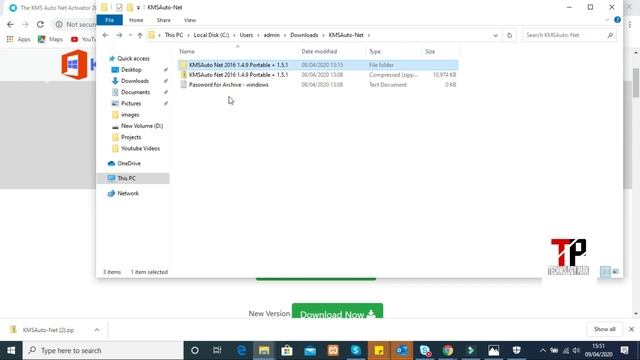Select the KMSAuto Net compressed zip file
This screenshot has height=360, width=640.
tap(318, 75)
